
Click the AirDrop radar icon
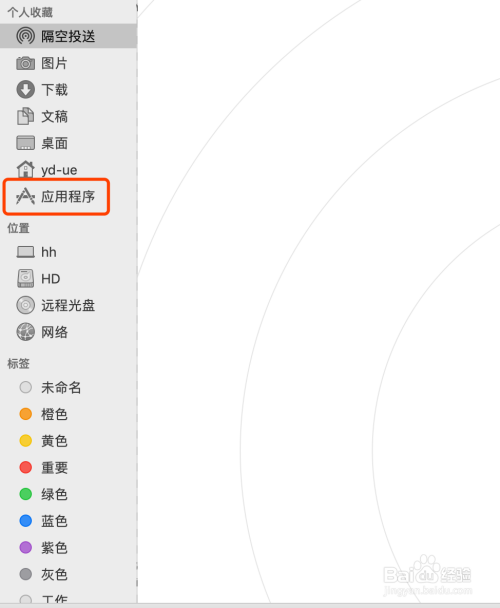click(26, 36)
